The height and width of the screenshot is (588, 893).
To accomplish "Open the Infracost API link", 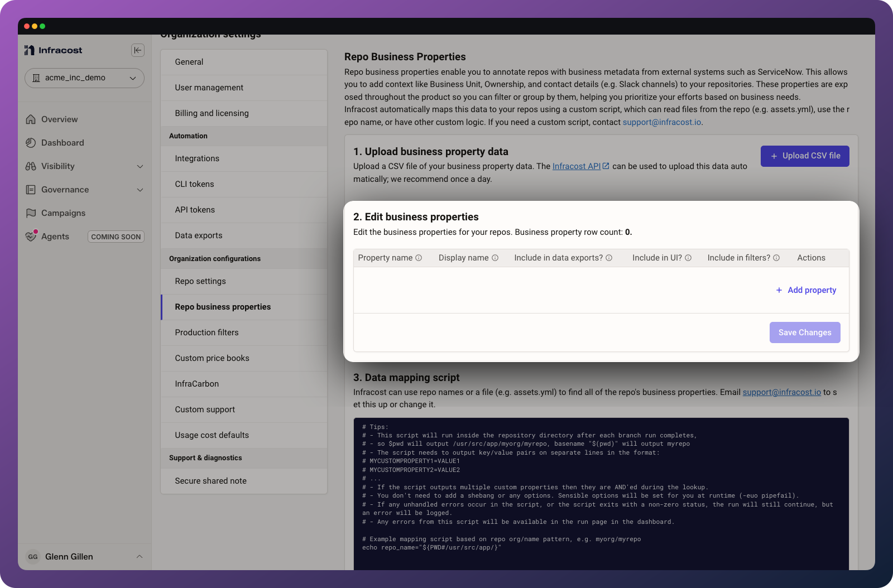I will click(577, 166).
